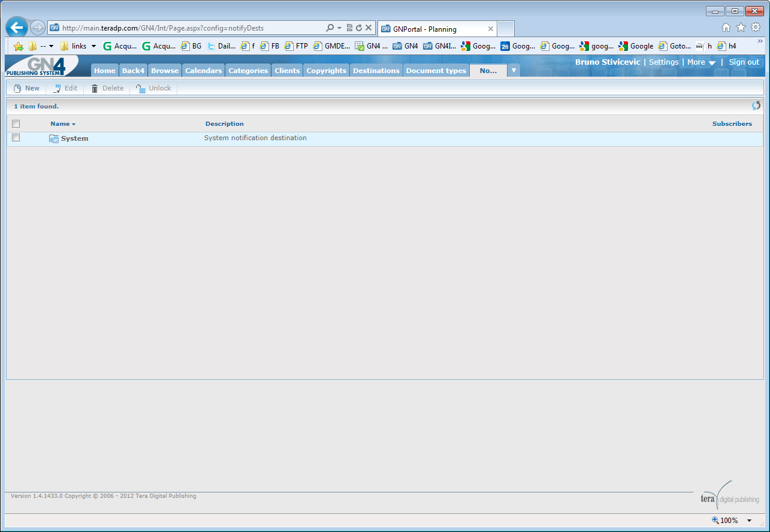Switch to the Copyrights tab

(327, 70)
